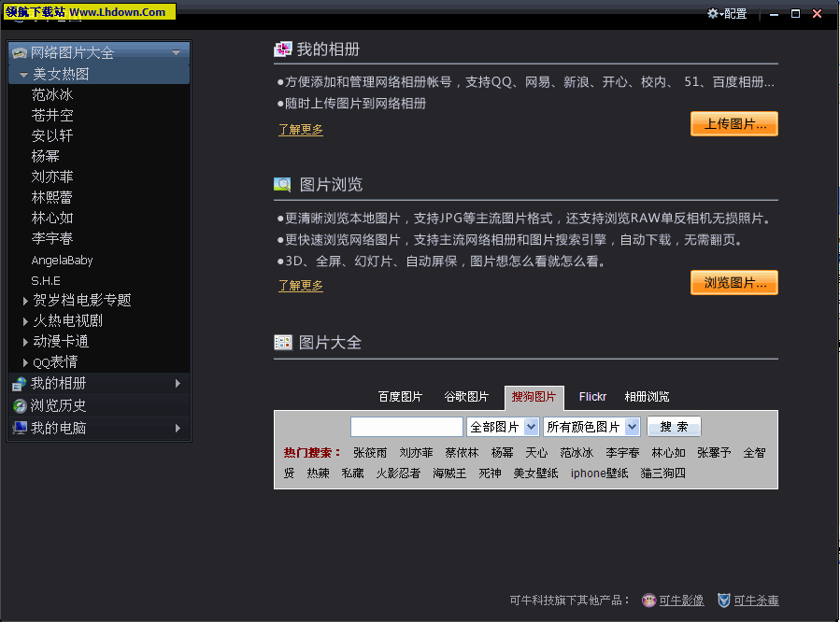Select 林心如 in the sidebar tree
This screenshot has width=840, height=622.
[x=52, y=218]
